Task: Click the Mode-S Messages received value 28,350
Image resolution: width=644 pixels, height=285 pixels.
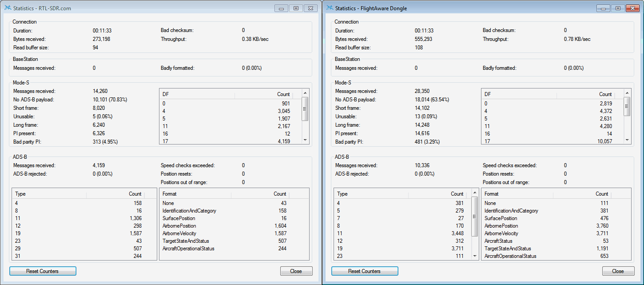Action: (x=422, y=91)
